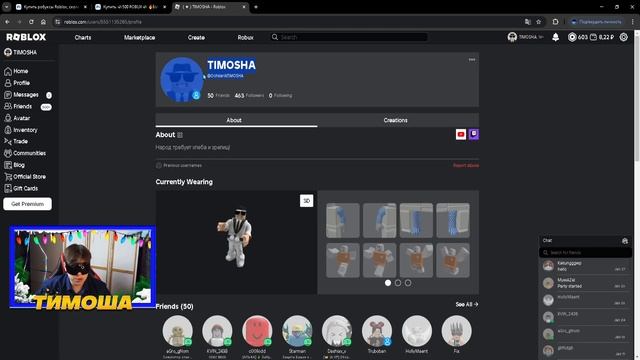Select the second carousel page dot
The image size is (640, 360).
398,283
